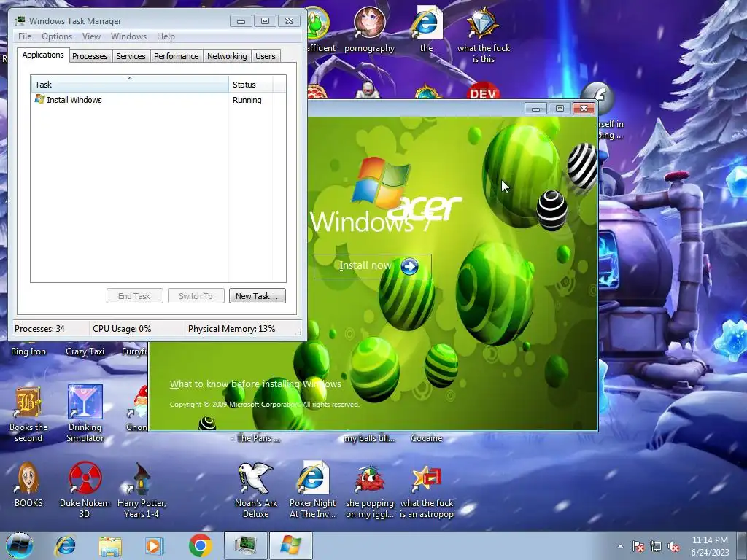
Task: Click the Processes: 34 status bar entry
Action: click(39, 329)
